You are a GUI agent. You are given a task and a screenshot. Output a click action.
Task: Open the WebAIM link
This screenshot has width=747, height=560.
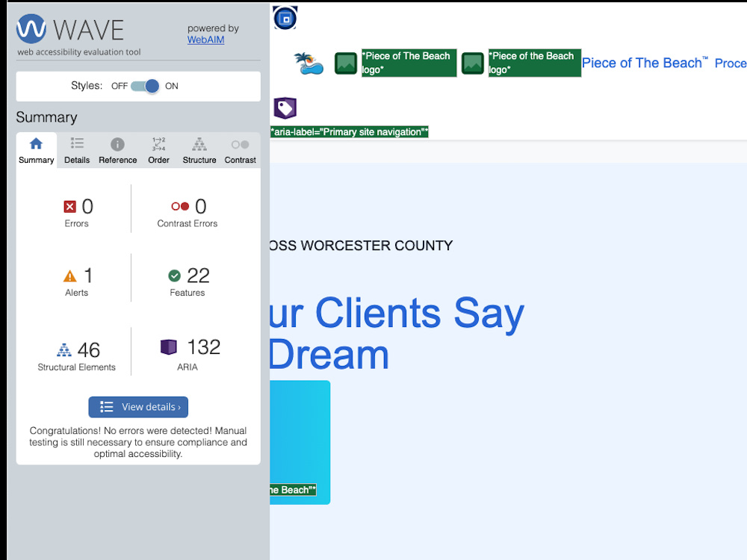[205, 40]
